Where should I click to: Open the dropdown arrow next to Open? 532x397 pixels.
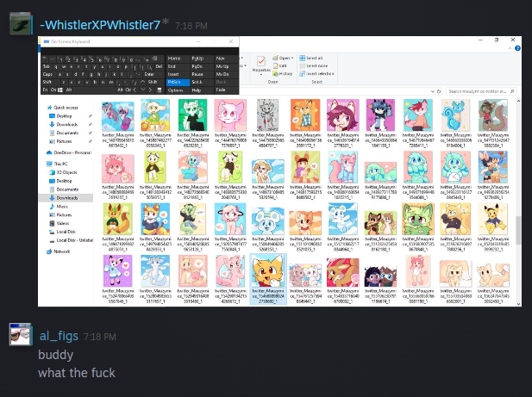[292, 58]
